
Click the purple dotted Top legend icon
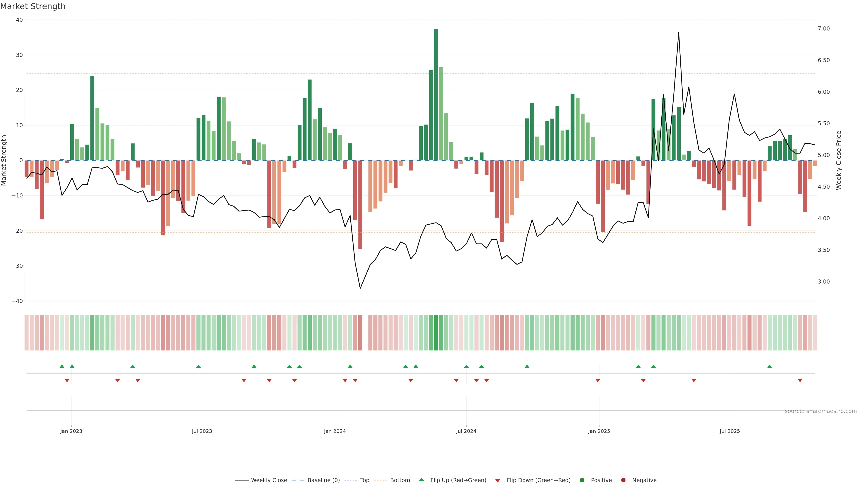click(351, 480)
